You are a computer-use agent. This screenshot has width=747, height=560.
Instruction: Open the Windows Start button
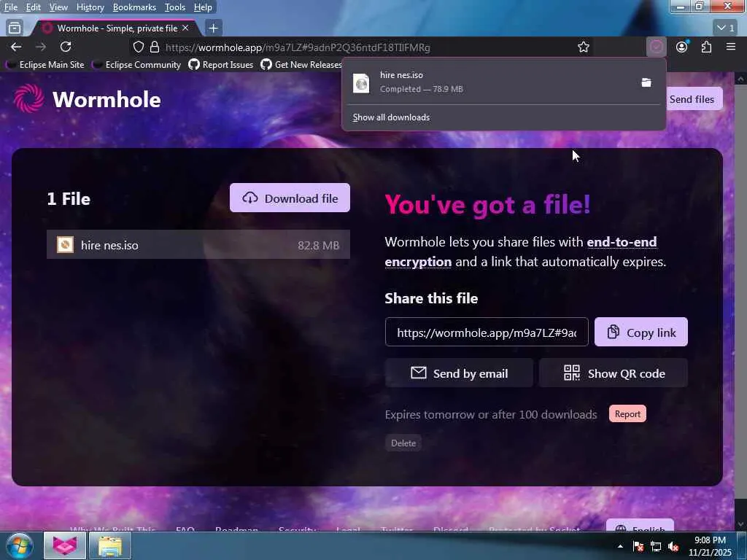pyautogui.click(x=20, y=545)
